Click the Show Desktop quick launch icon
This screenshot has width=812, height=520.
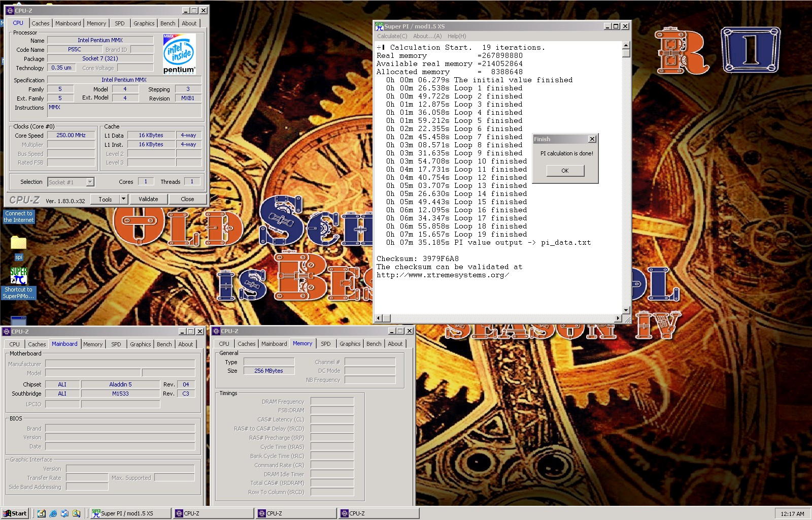coord(42,513)
